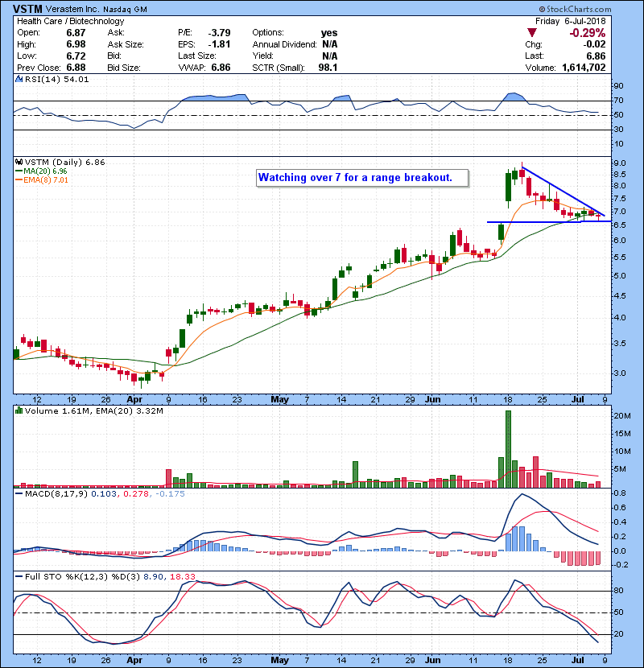Click the RSI indicator icon beside RSI(14)
644x668 pixels.
tap(19, 79)
